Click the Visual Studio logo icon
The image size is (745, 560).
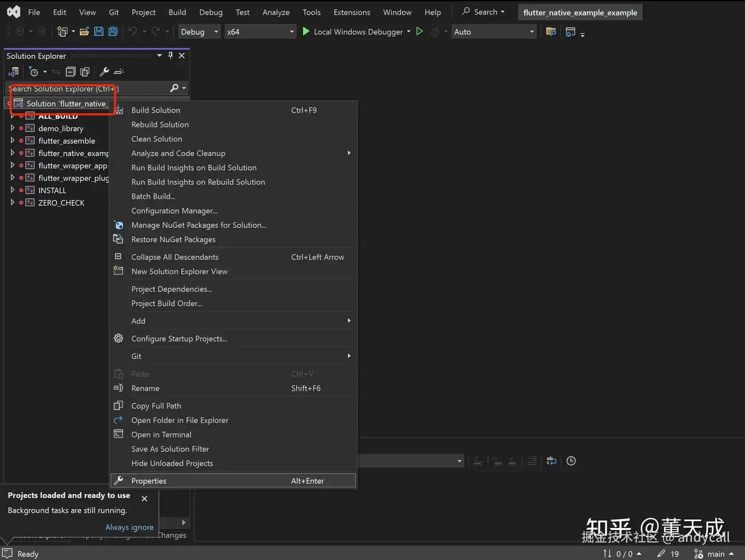pos(13,11)
